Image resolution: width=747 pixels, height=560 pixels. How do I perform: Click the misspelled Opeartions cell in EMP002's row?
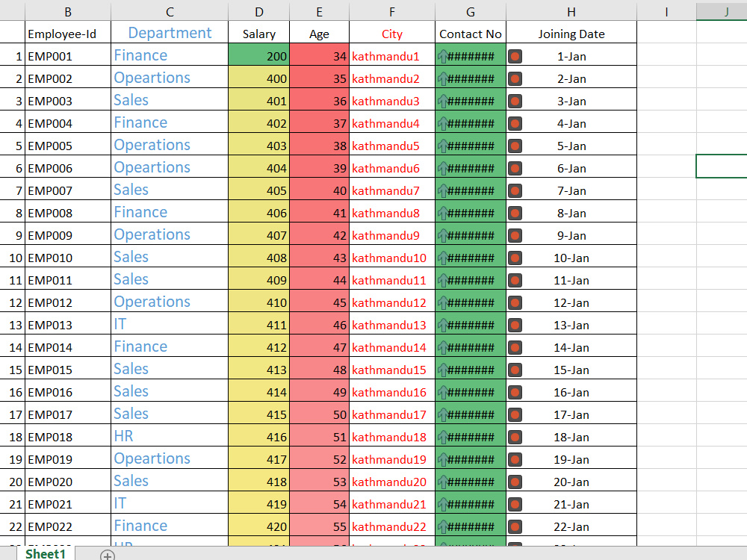click(x=170, y=78)
